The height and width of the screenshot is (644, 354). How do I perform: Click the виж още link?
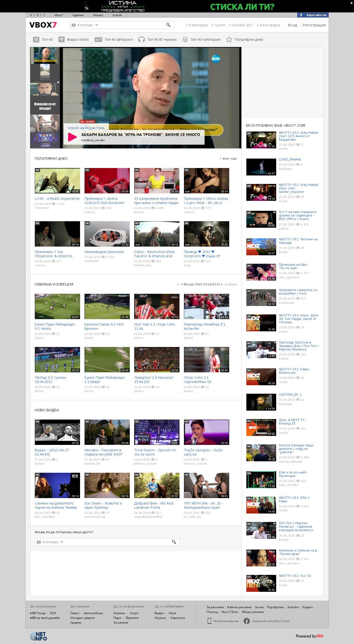pos(229,159)
